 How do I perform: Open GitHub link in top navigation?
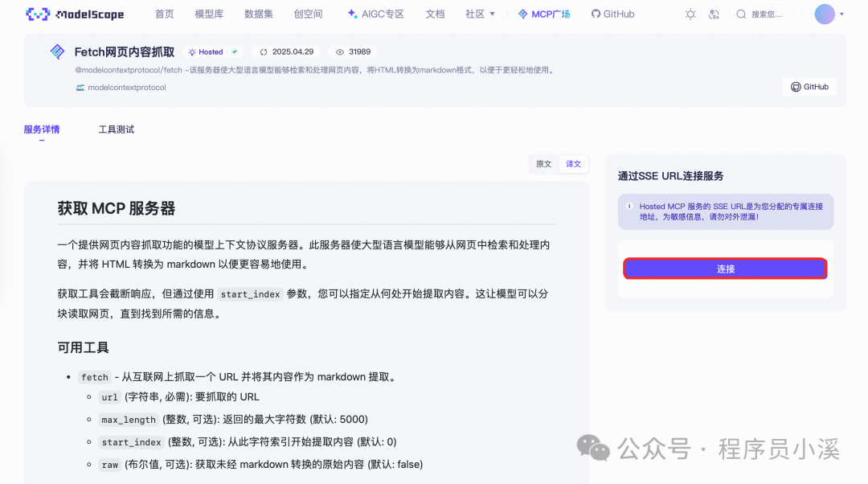(612, 14)
